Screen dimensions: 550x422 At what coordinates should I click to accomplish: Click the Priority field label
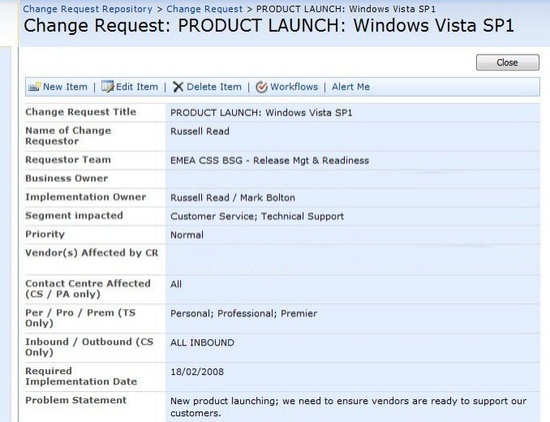click(x=45, y=234)
